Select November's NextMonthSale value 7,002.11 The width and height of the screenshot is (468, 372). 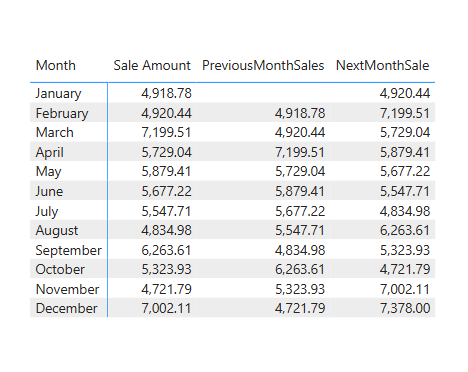coord(405,289)
